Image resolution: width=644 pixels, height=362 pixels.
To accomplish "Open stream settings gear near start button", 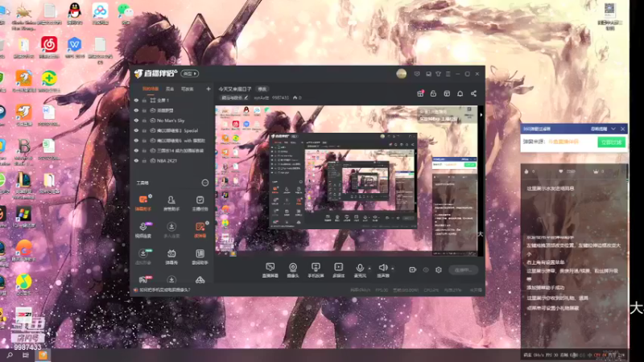I will (x=439, y=269).
